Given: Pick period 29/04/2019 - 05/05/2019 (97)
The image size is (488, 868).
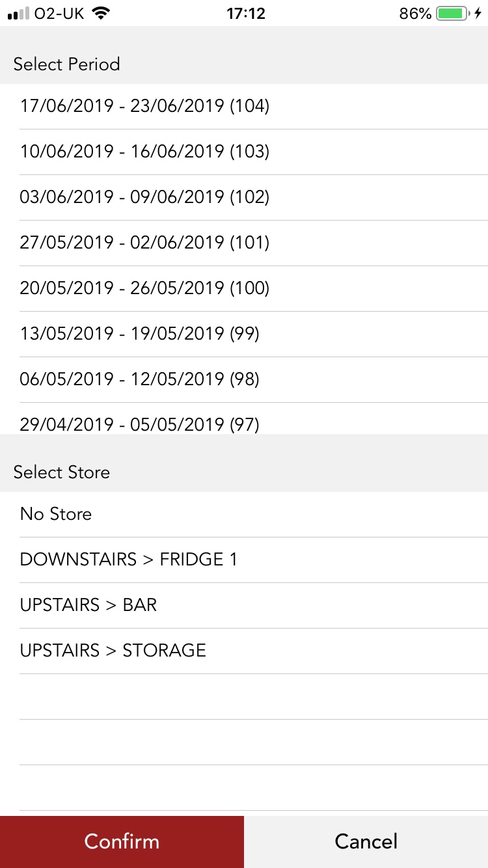Looking at the screenshot, I should point(139,424).
